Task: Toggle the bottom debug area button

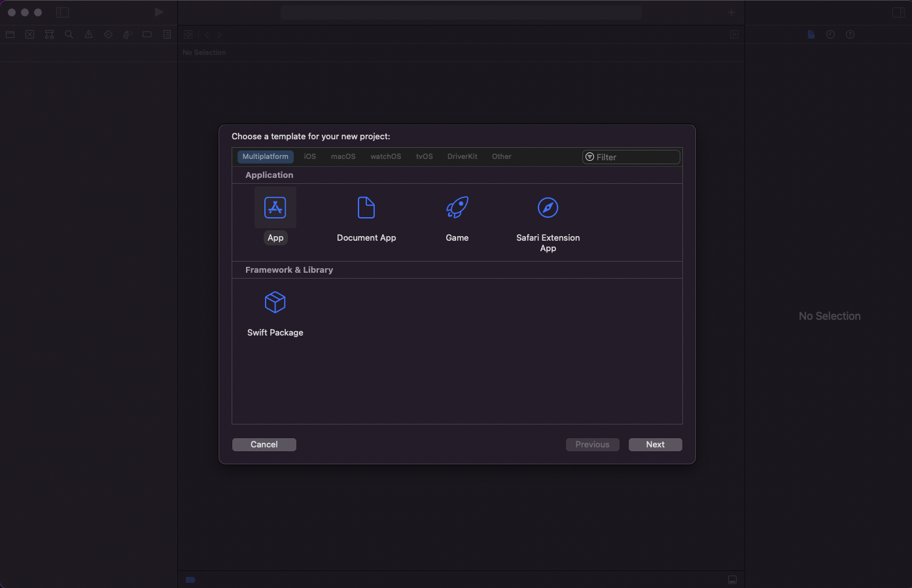Action: click(x=732, y=580)
